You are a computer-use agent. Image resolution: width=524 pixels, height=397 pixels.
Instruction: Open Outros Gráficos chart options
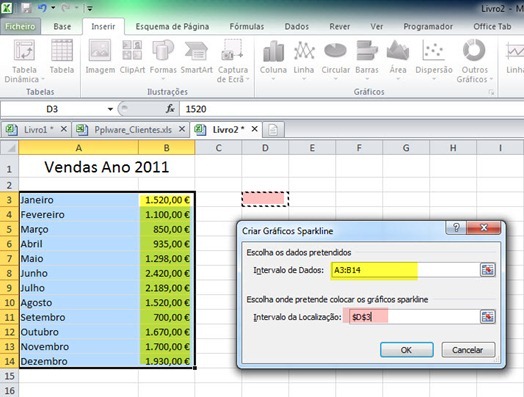(475, 60)
